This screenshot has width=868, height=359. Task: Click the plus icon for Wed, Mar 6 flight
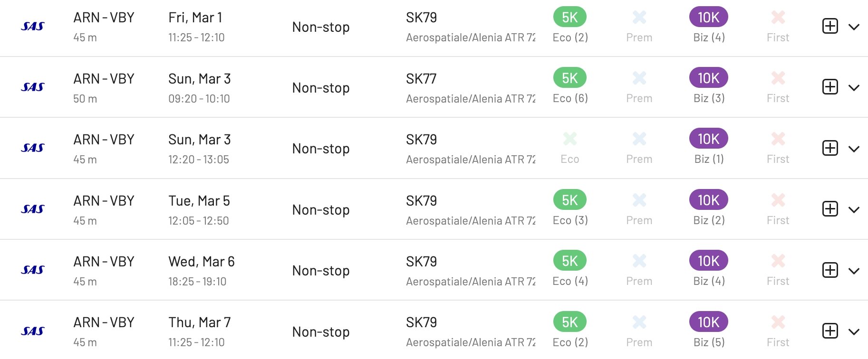click(830, 270)
